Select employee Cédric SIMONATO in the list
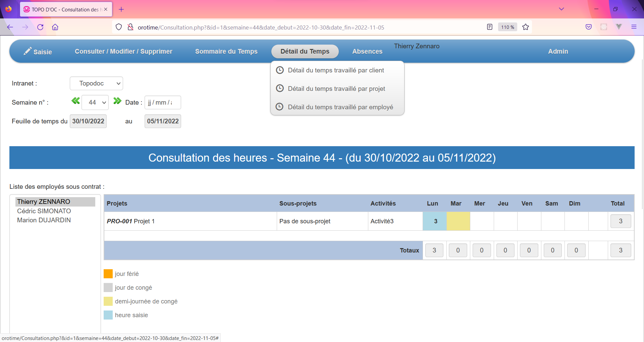This screenshot has height=342, width=644. click(44, 211)
